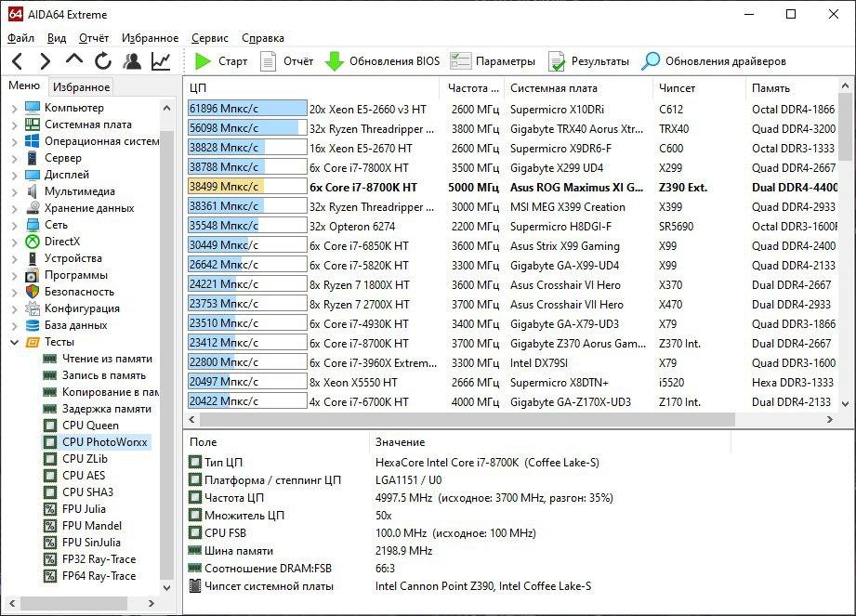The width and height of the screenshot is (856, 616).
Task: Click the 20422 Мпкс/с result bar
Action: coord(247,401)
